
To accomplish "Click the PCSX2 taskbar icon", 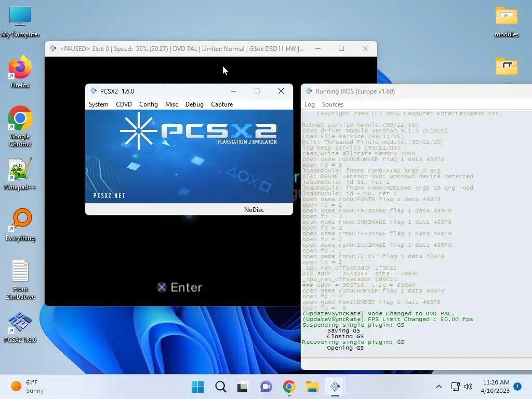I will point(335,387).
